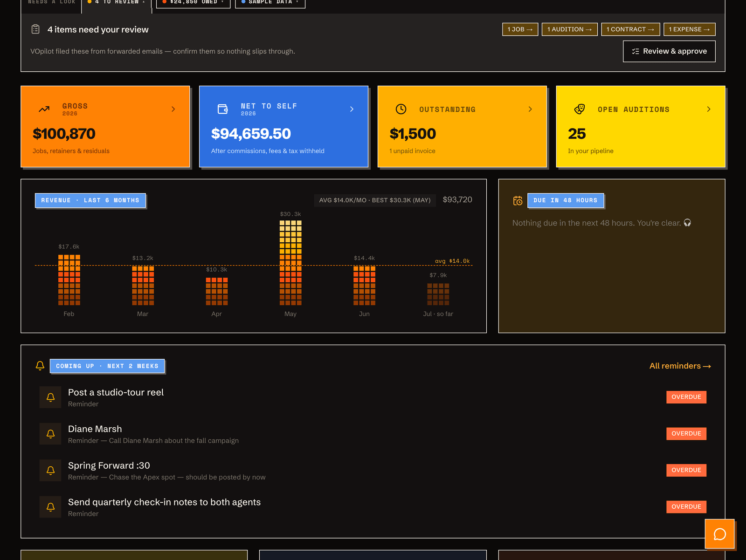Click the bell icon for Diane Marsh reminder
The image size is (746, 560).
click(x=50, y=434)
